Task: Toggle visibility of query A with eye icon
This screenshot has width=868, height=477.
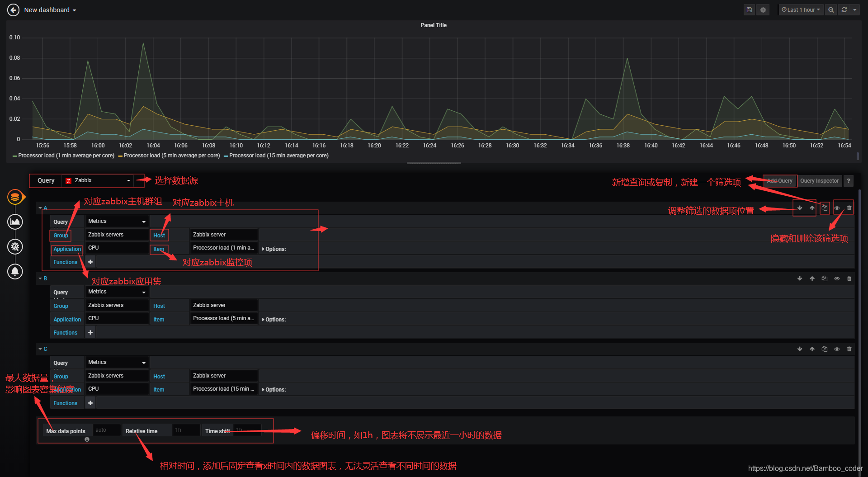Action: click(837, 208)
